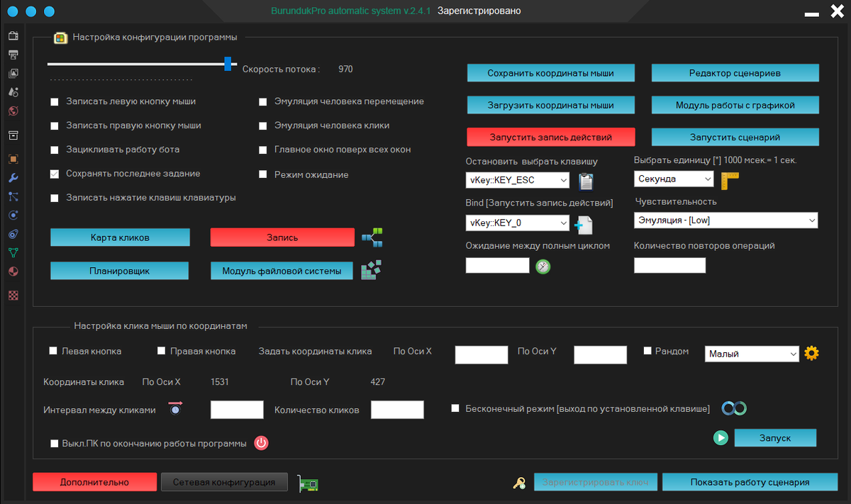The width and height of the screenshot is (851, 504).
Task: Enable Режим ожидание checkbox
Action: coord(262,174)
